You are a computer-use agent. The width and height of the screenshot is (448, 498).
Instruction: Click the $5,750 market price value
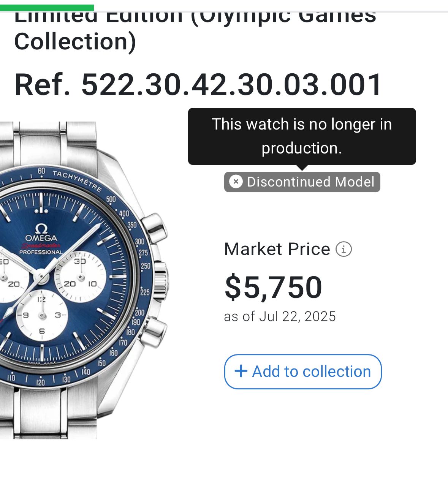click(273, 288)
